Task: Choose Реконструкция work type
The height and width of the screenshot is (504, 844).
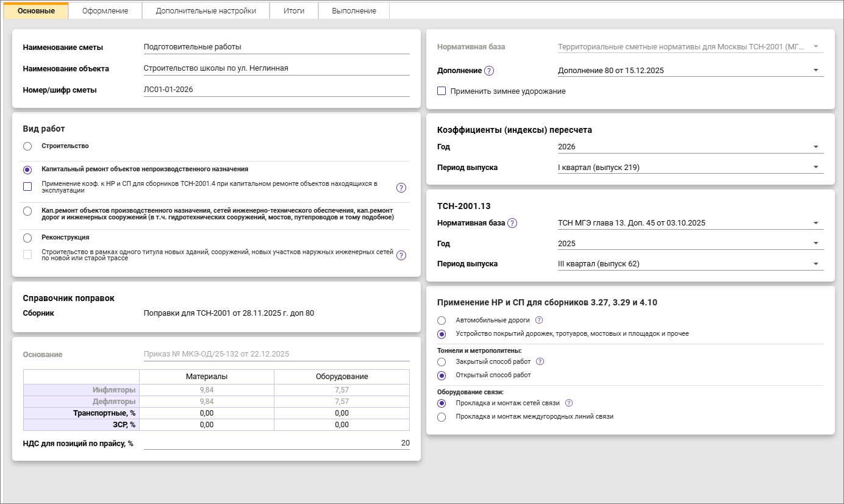Action: coord(27,238)
